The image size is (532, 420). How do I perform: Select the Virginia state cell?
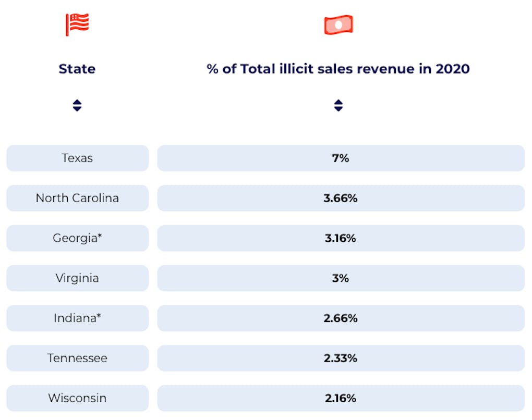(77, 278)
